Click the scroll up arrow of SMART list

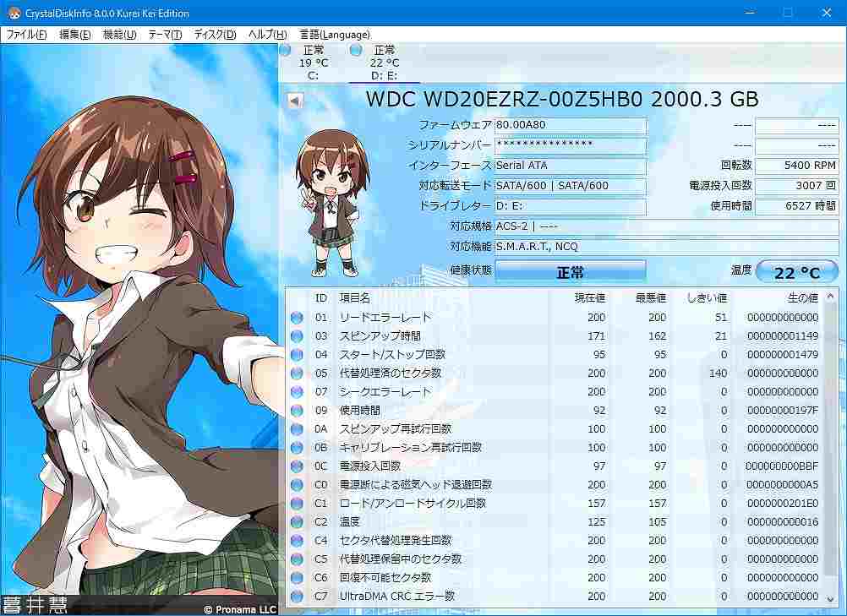pos(831,297)
